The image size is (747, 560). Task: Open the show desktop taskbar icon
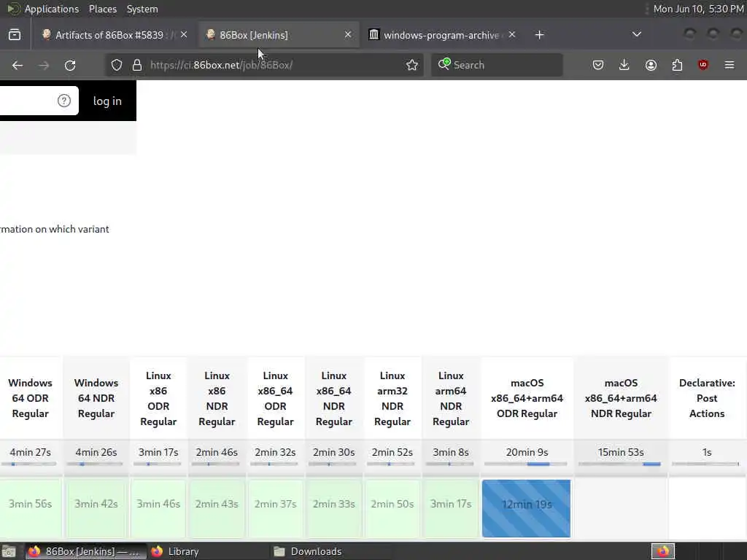pyautogui.click(x=9, y=551)
